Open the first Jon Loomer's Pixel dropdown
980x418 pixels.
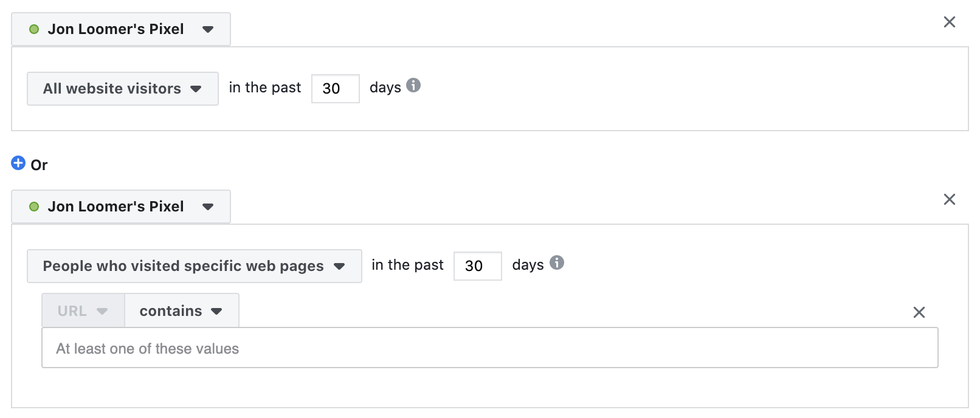(x=121, y=29)
